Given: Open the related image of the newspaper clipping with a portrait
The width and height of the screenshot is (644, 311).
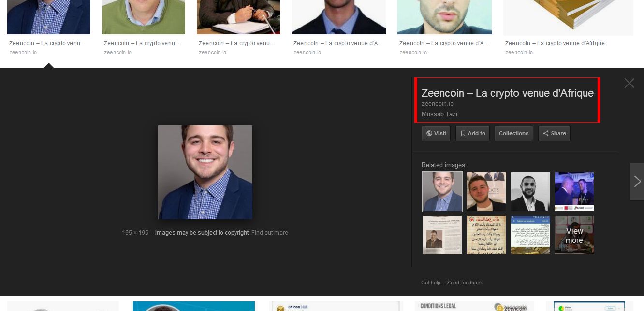Looking at the screenshot, I should [442, 235].
